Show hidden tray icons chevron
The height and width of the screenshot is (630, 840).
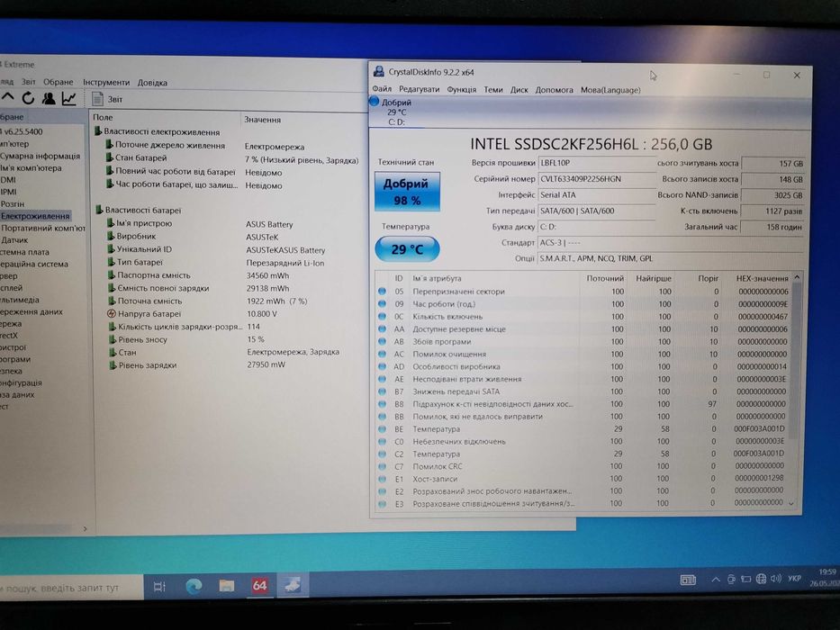[x=716, y=579]
